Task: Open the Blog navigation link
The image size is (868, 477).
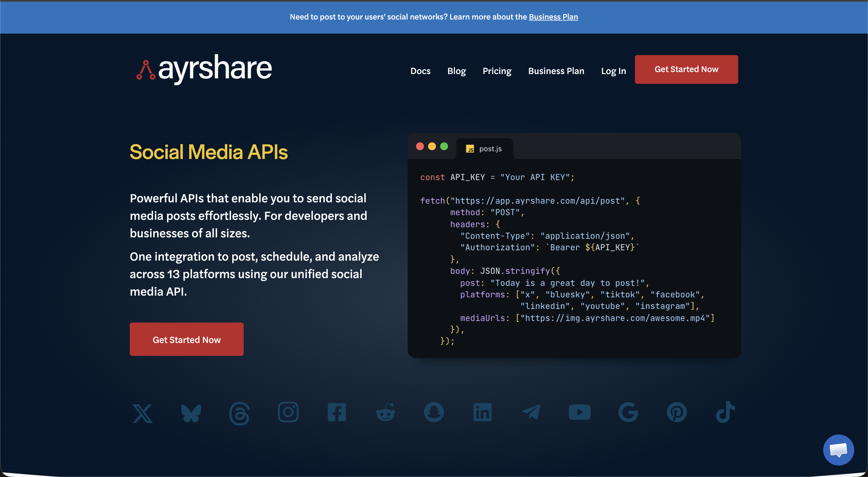Action: click(x=456, y=71)
